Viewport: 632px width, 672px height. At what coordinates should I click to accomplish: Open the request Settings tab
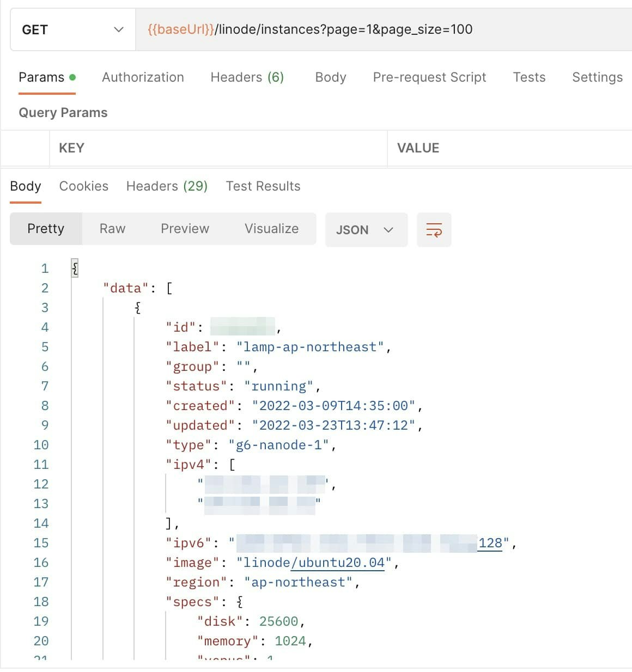[597, 77]
